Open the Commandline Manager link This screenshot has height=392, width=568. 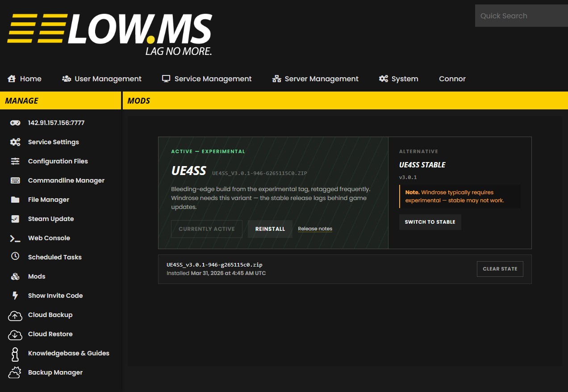click(x=66, y=180)
